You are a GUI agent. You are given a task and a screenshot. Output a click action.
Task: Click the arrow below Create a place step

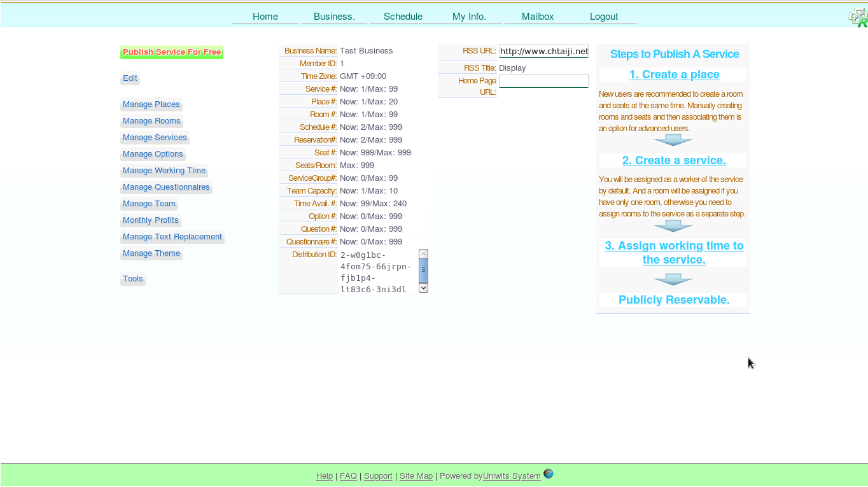coord(673,140)
